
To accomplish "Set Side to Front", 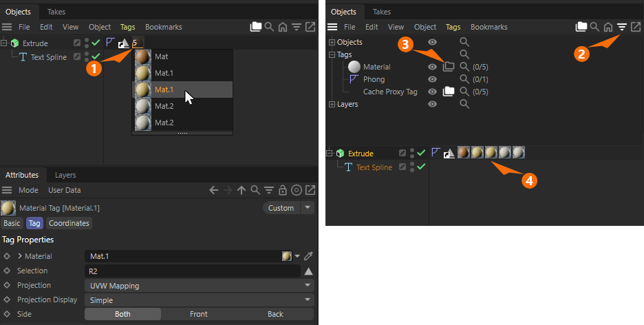I will click(x=199, y=314).
